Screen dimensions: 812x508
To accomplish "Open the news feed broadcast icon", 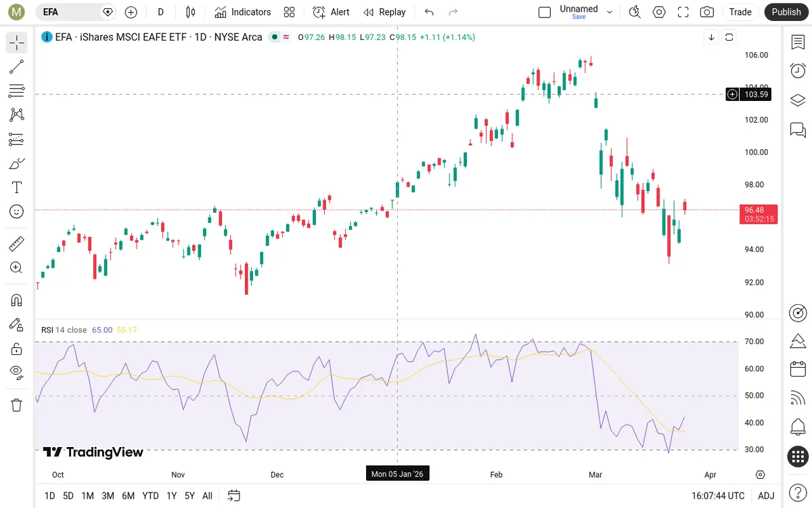I will [x=798, y=398].
